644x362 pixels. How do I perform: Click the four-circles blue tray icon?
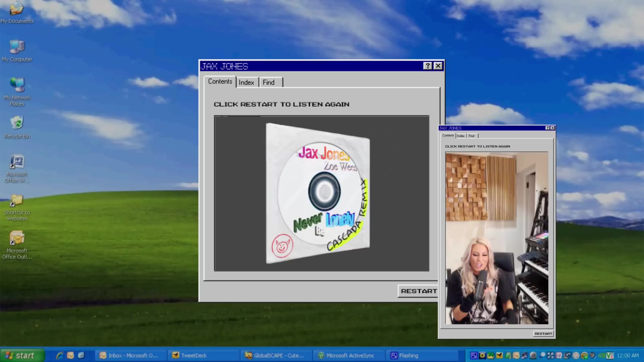[550, 355]
